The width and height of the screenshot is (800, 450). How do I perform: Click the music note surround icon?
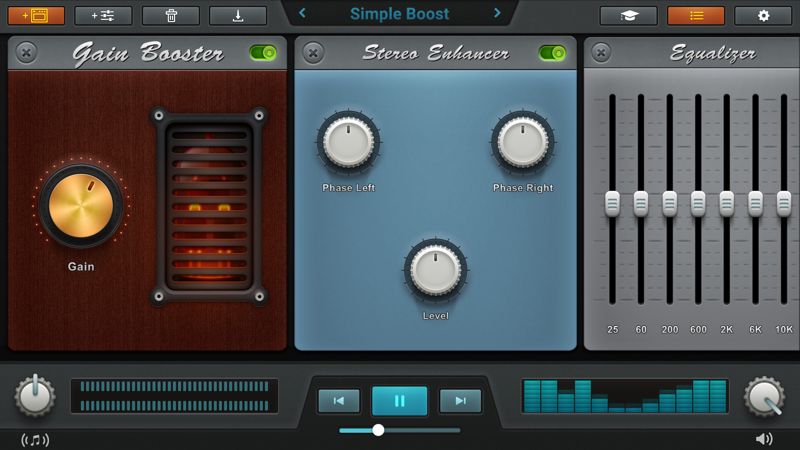point(35,440)
